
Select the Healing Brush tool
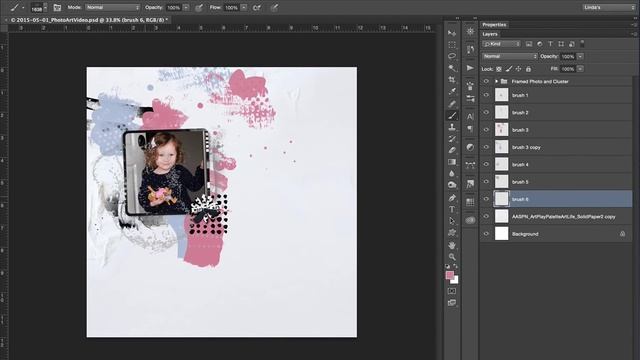pos(452,104)
